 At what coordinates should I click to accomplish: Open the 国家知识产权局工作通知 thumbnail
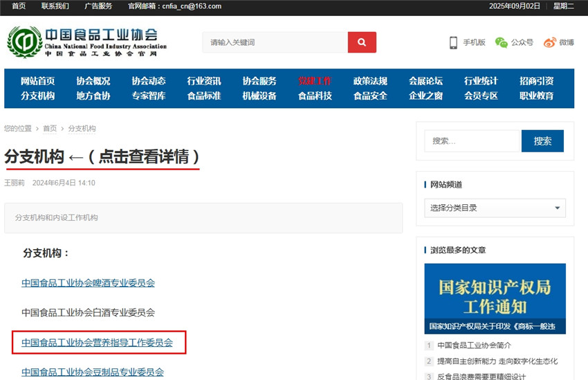click(x=495, y=298)
